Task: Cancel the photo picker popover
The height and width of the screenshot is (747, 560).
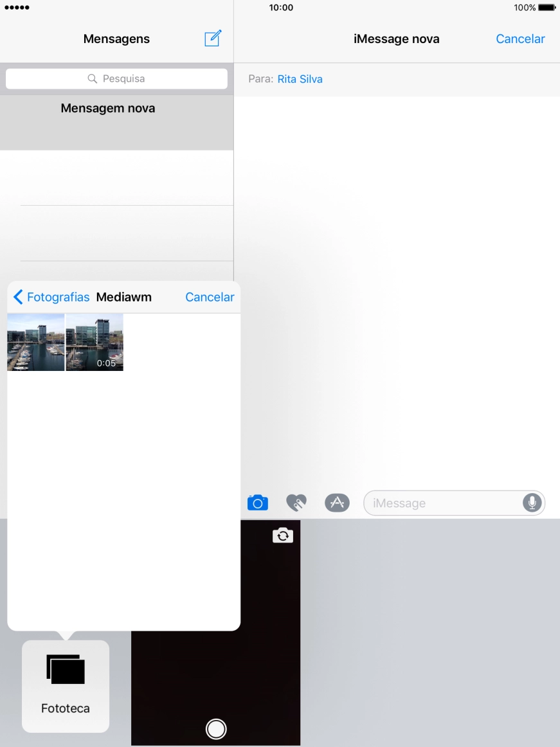Action: click(x=210, y=297)
